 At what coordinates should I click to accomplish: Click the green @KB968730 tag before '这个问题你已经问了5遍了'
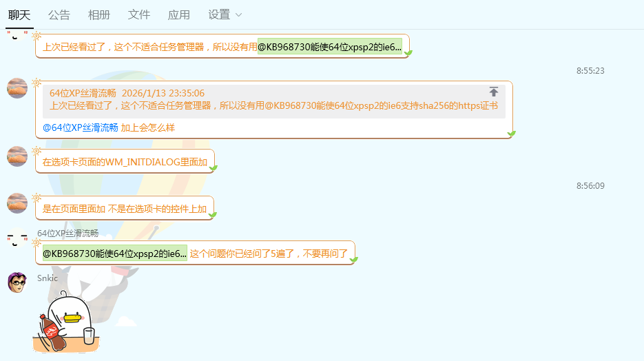point(114,254)
